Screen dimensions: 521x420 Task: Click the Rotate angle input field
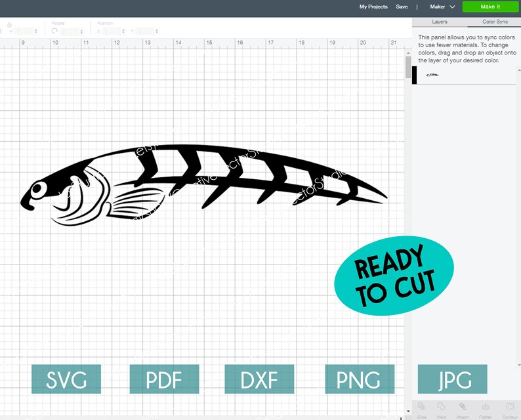70,31
